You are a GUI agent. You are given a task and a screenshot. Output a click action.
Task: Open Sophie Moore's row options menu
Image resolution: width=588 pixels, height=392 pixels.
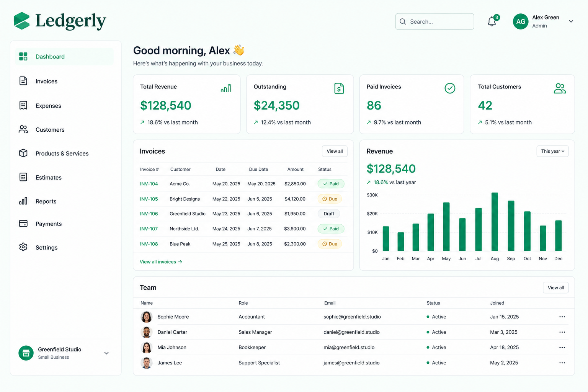pos(562,317)
